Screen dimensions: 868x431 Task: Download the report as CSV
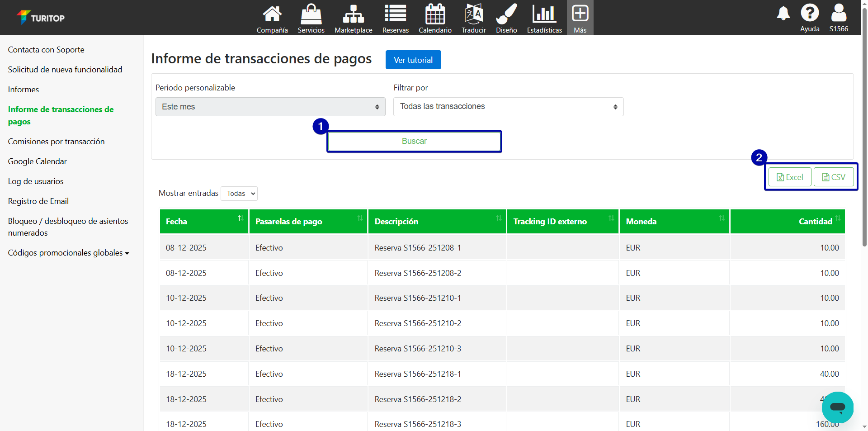[833, 177]
